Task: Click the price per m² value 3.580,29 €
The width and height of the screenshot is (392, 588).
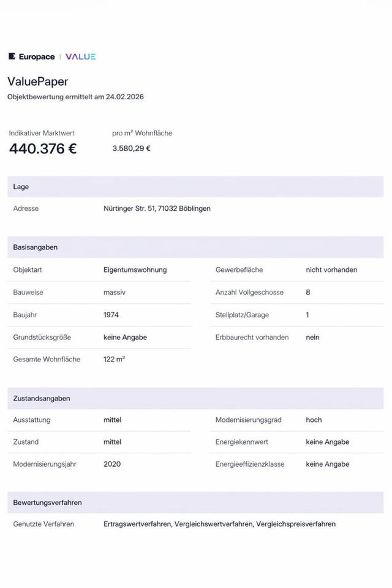Action: [132, 148]
